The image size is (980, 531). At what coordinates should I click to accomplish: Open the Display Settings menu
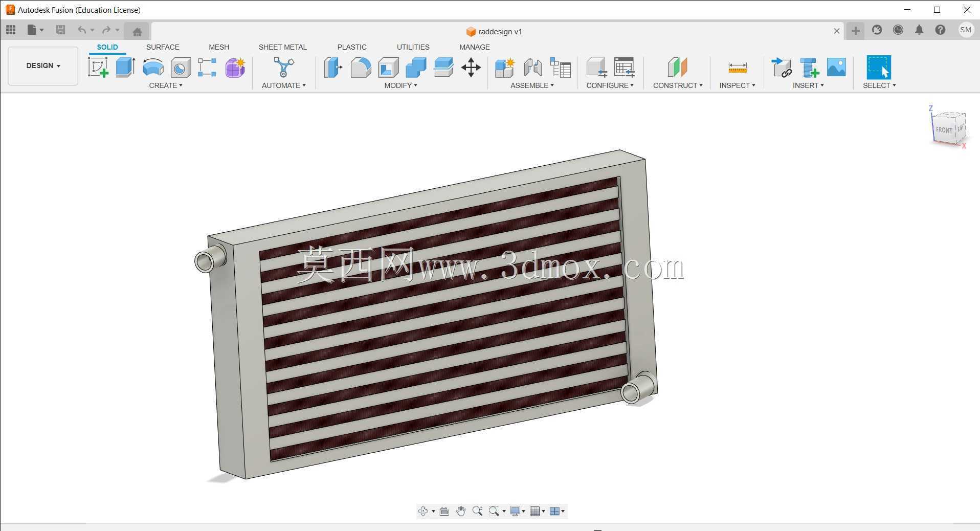[x=518, y=511]
